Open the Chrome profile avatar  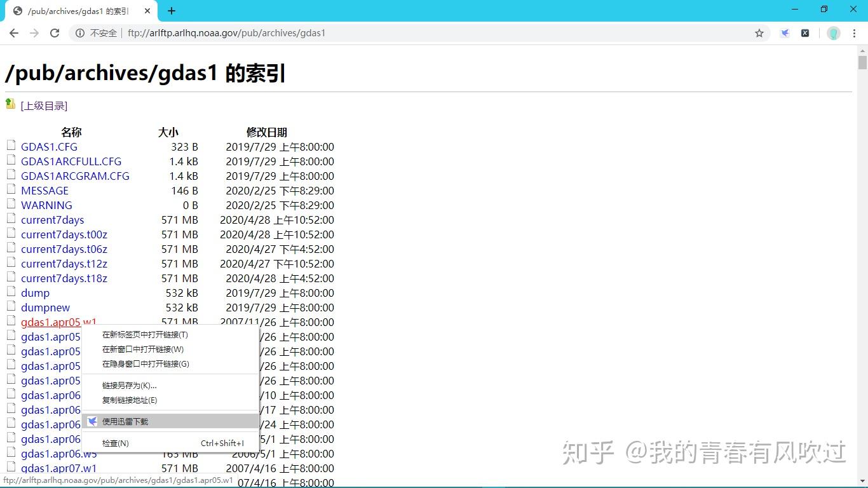pyautogui.click(x=832, y=32)
